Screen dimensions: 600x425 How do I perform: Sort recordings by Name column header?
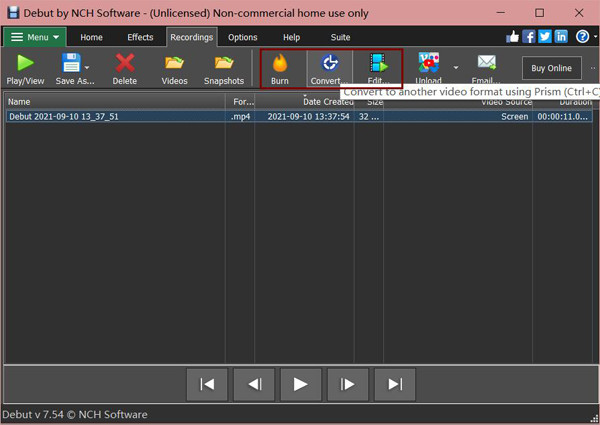point(115,102)
